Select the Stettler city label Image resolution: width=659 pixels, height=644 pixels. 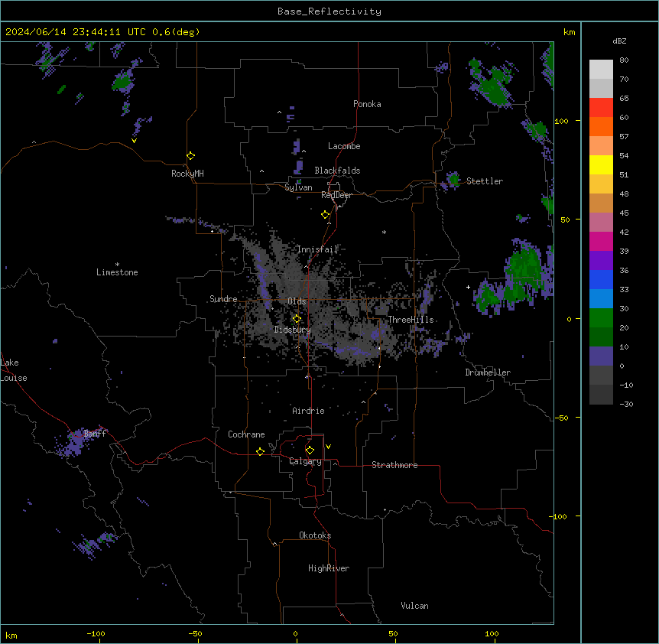[x=485, y=181]
